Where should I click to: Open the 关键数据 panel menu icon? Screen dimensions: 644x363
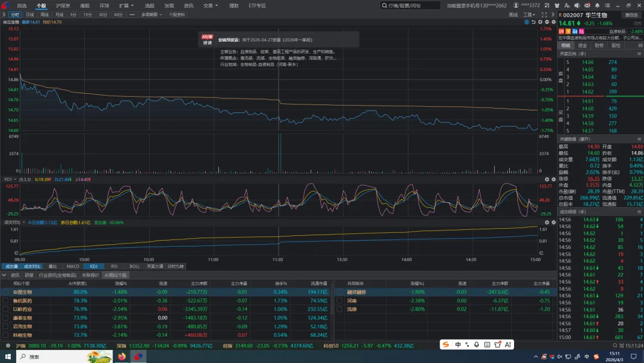639,139
